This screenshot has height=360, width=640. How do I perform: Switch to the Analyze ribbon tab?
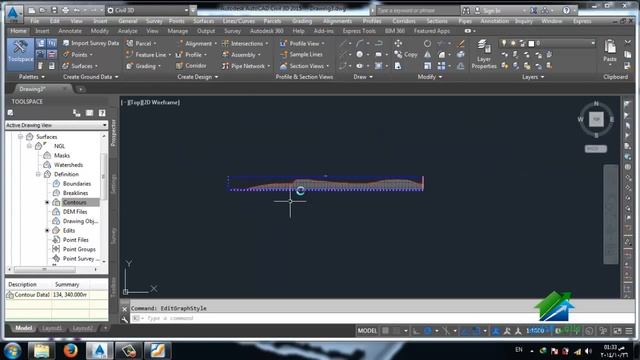(x=127, y=31)
